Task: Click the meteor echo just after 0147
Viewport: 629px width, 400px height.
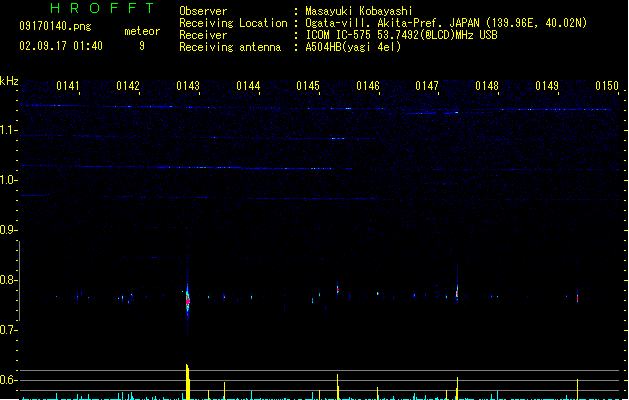Action: pyautogui.click(x=457, y=292)
